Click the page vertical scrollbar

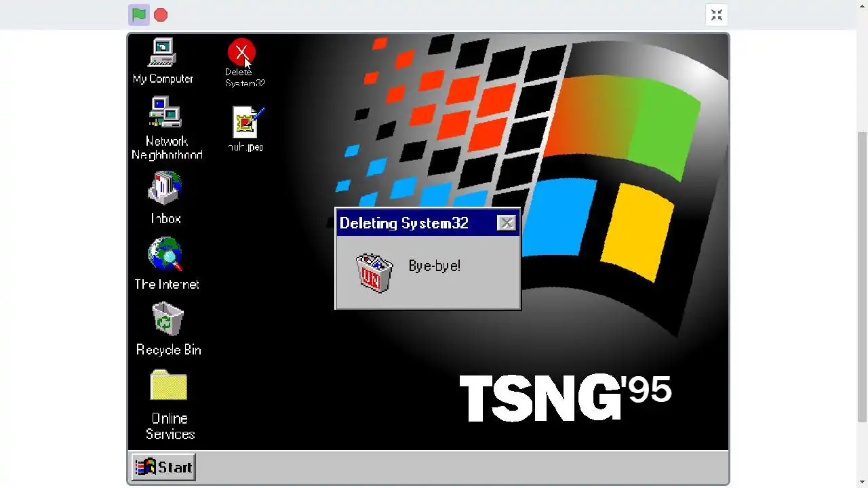pos(862,276)
